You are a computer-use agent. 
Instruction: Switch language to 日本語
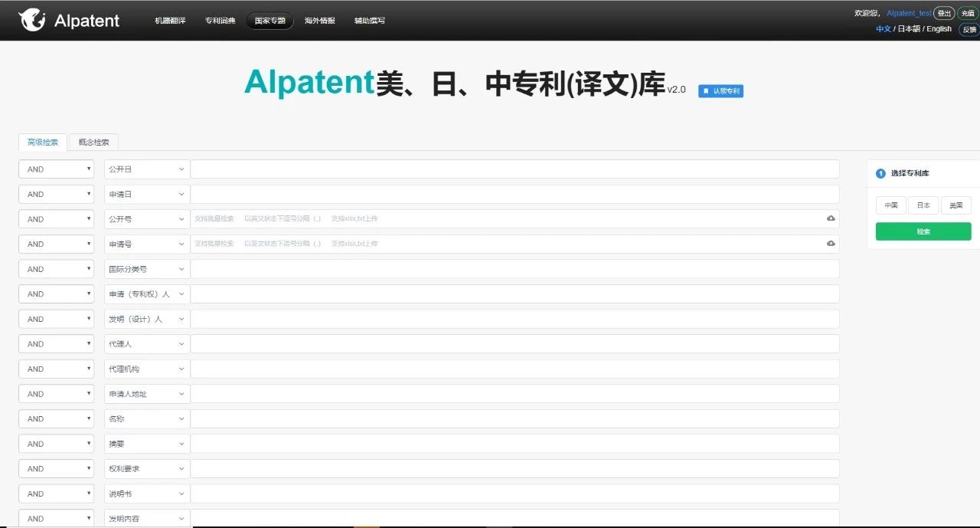(x=909, y=29)
